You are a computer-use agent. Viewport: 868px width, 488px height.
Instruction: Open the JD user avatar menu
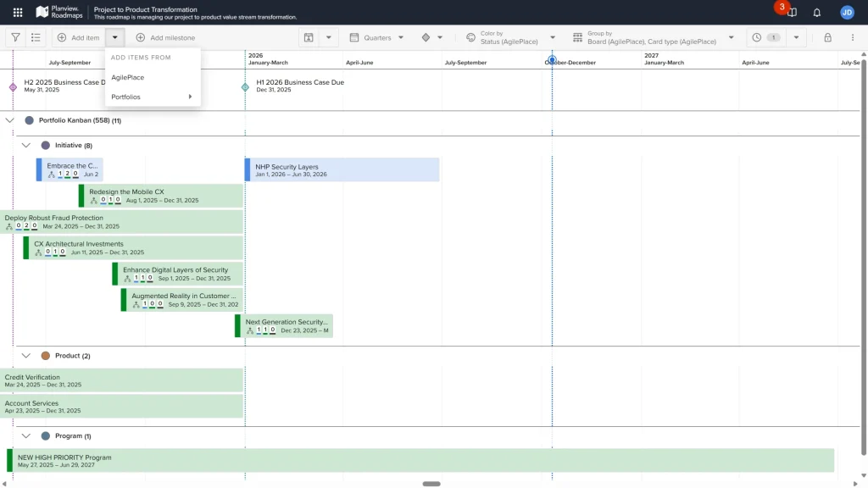[847, 12]
